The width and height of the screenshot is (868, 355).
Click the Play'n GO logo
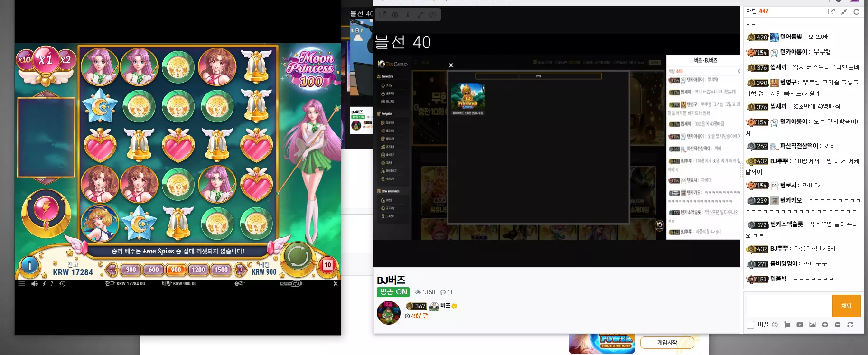pos(290,284)
